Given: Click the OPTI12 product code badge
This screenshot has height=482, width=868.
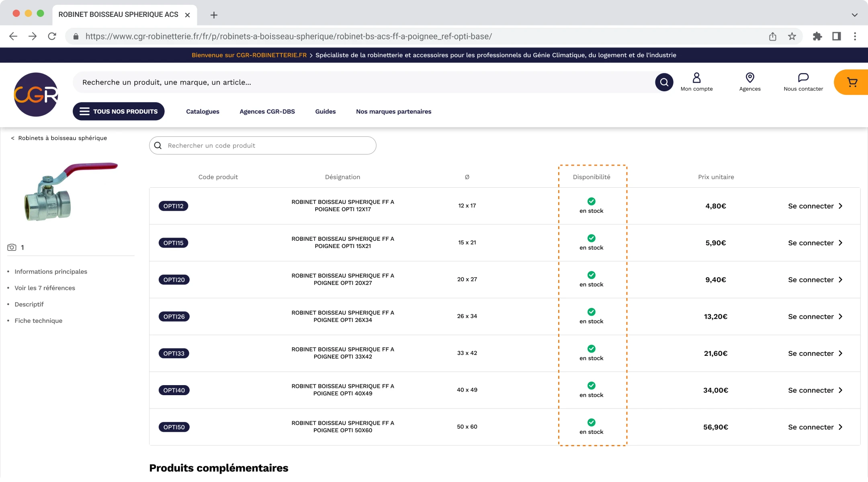Looking at the screenshot, I should coord(173,206).
